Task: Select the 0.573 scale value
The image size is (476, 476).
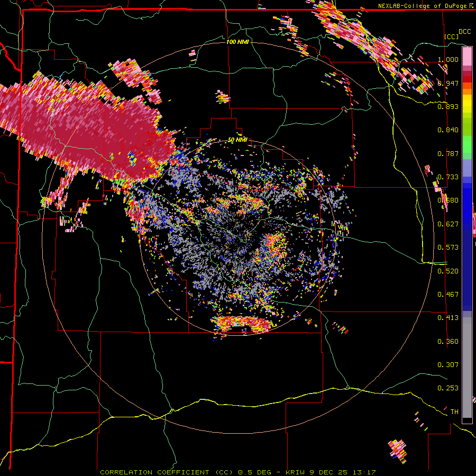Action: tap(448, 247)
